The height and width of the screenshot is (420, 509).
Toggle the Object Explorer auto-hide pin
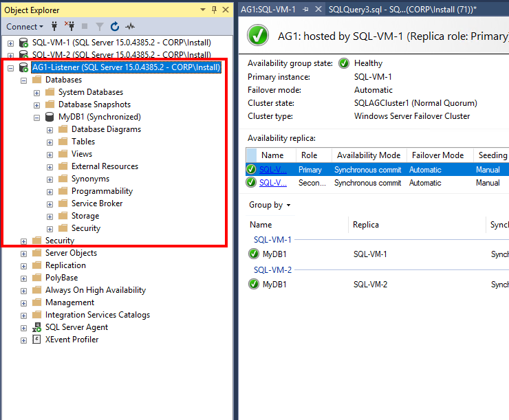214,10
